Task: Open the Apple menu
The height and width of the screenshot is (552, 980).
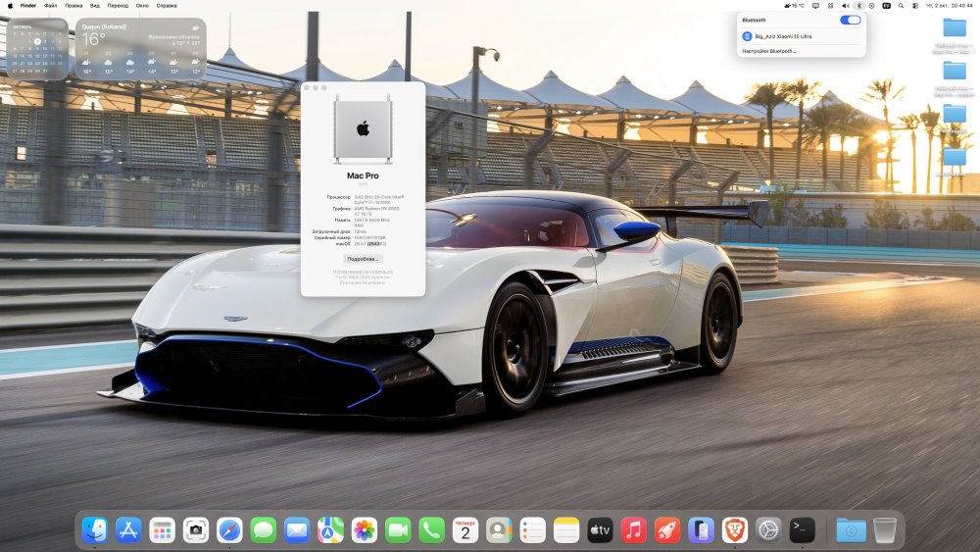Action: coord(10,6)
